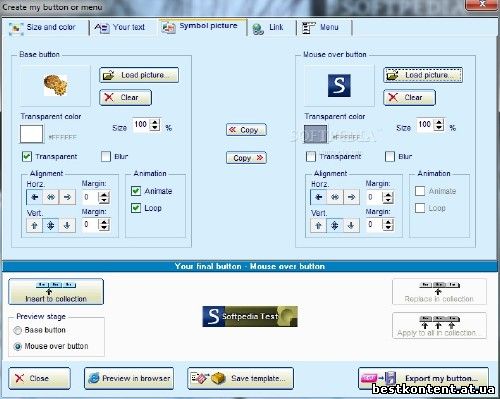The image size is (500, 399).
Task: Edit Mouse over Size percentage field
Action: (x=426, y=125)
